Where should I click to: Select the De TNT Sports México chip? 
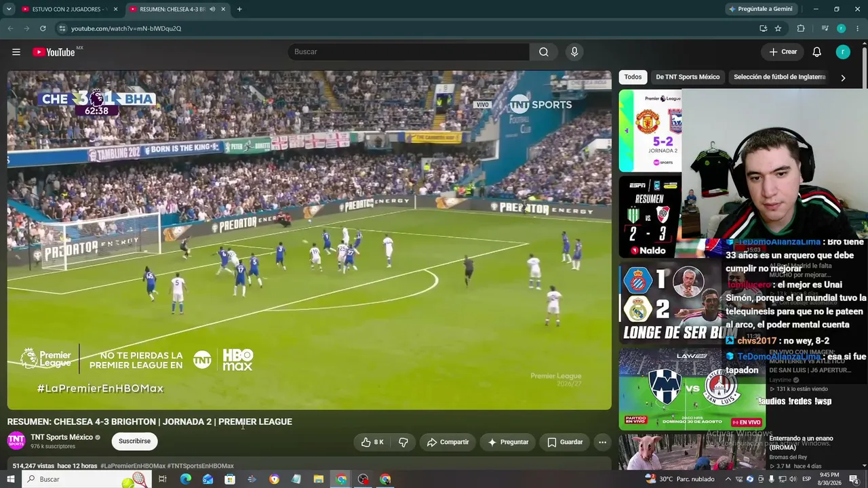point(688,77)
